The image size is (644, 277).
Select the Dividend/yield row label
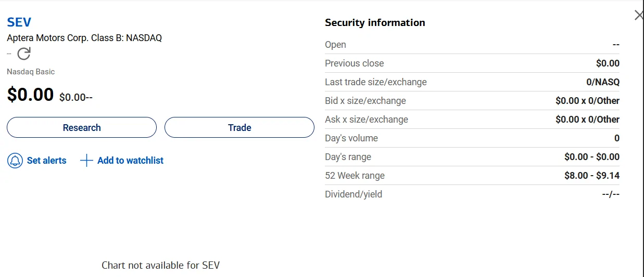point(353,194)
